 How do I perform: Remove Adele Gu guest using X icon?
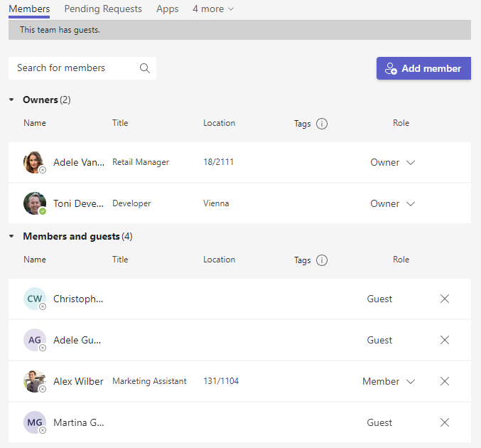[x=445, y=340]
